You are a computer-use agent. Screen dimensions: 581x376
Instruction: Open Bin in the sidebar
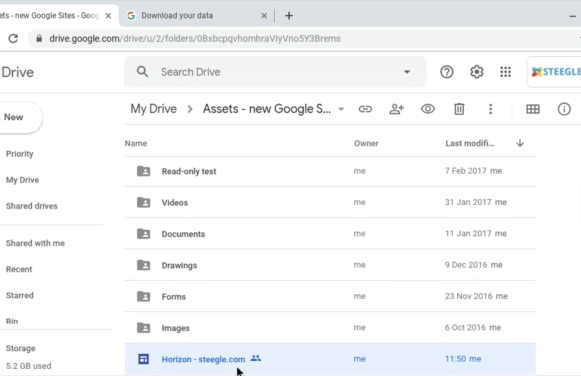pyautogui.click(x=12, y=321)
